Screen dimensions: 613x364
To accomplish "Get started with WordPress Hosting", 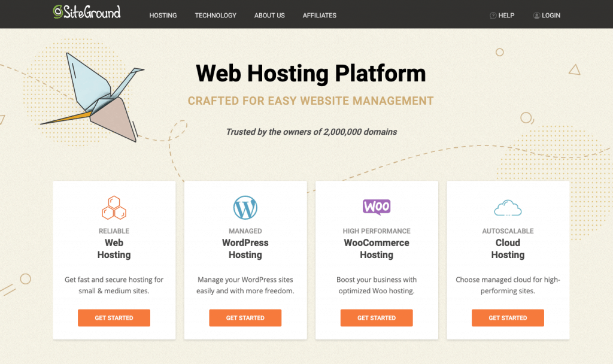I will tap(245, 318).
